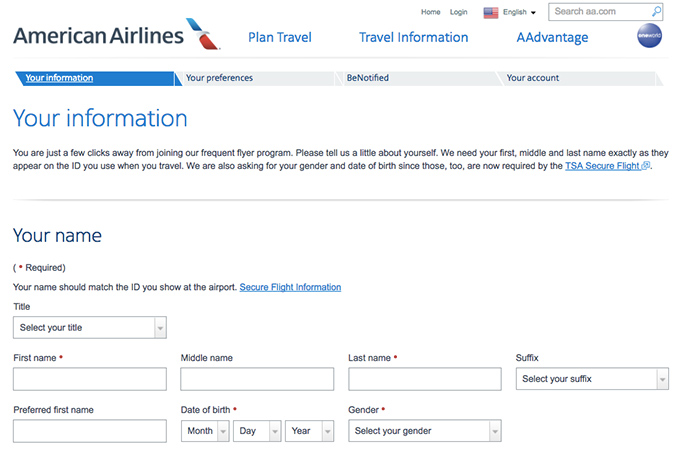700x465 pixels.
Task: Open the Travel Information menu
Action: click(413, 38)
